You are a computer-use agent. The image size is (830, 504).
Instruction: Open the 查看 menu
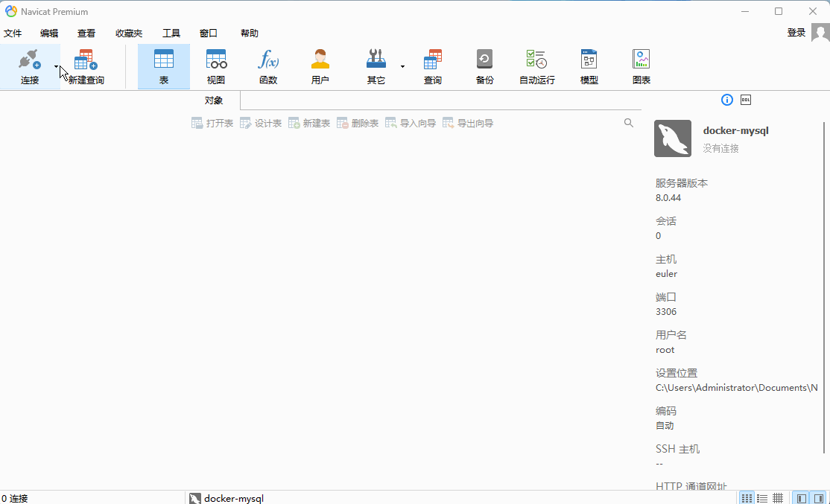(x=86, y=34)
